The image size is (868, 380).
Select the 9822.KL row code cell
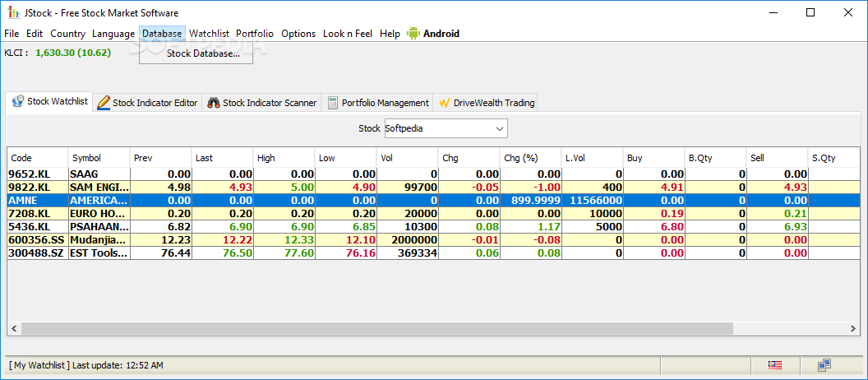point(38,188)
